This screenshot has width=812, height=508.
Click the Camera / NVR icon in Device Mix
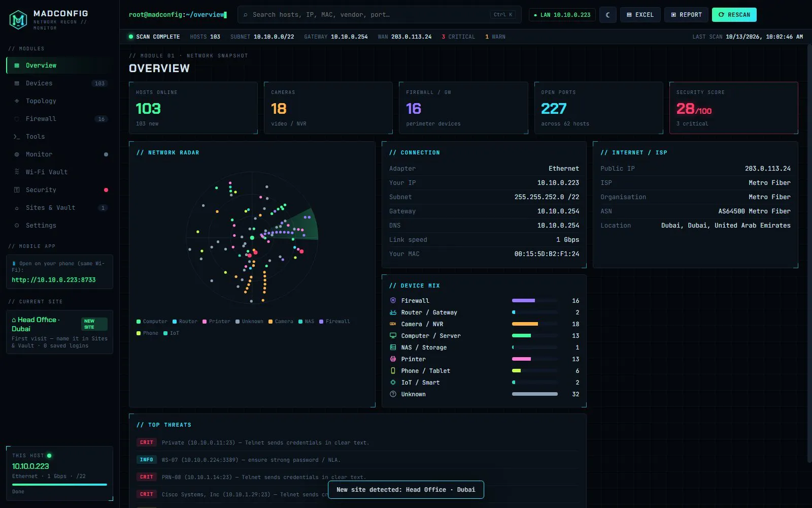tap(393, 324)
